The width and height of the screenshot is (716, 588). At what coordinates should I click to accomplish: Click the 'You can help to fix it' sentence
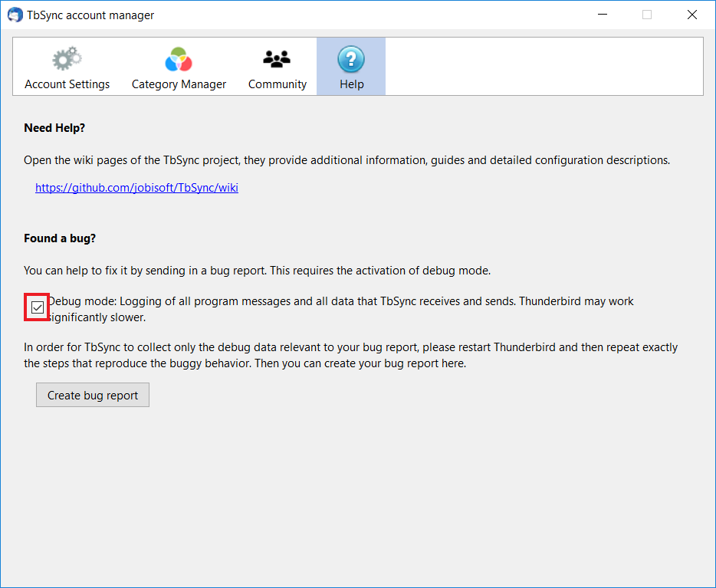coord(257,271)
